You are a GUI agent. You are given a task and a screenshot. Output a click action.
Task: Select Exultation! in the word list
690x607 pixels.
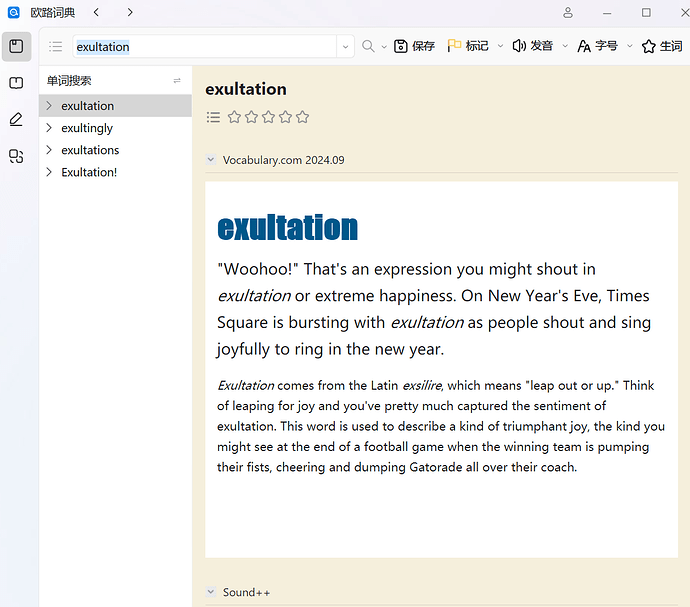[89, 172]
